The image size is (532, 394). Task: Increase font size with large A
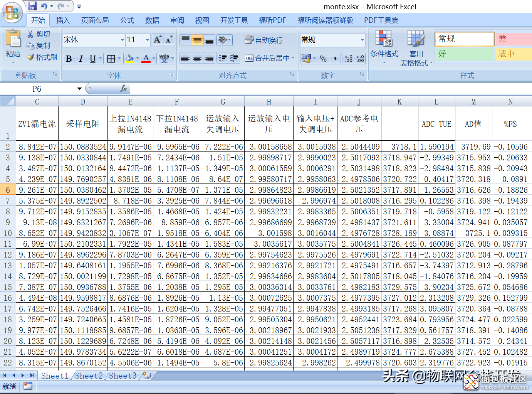(157, 39)
